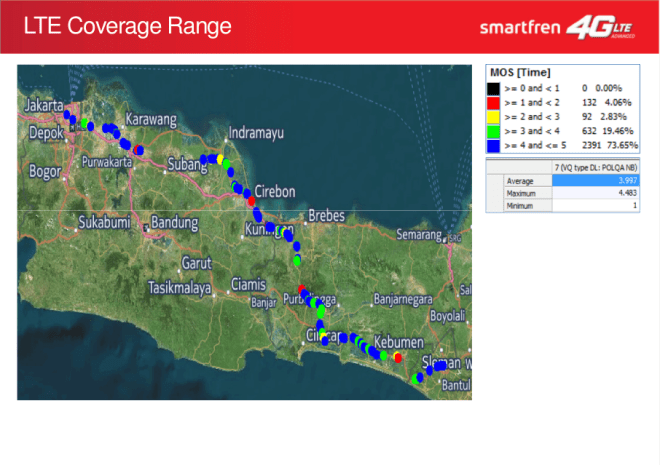Screen dimensions: 660x465
Task: Click the Brebes label on map
Action: (327, 216)
